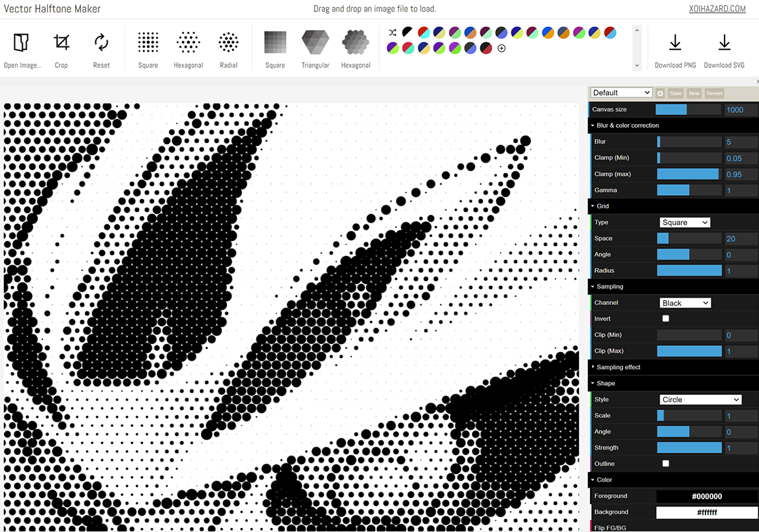Collapse the Shape section

coord(674,383)
